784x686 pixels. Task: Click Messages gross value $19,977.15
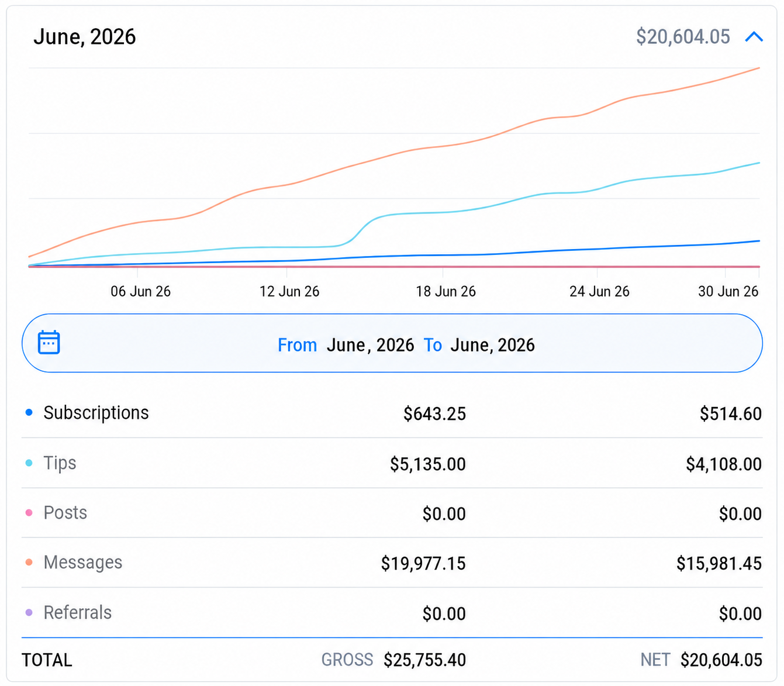(x=423, y=564)
